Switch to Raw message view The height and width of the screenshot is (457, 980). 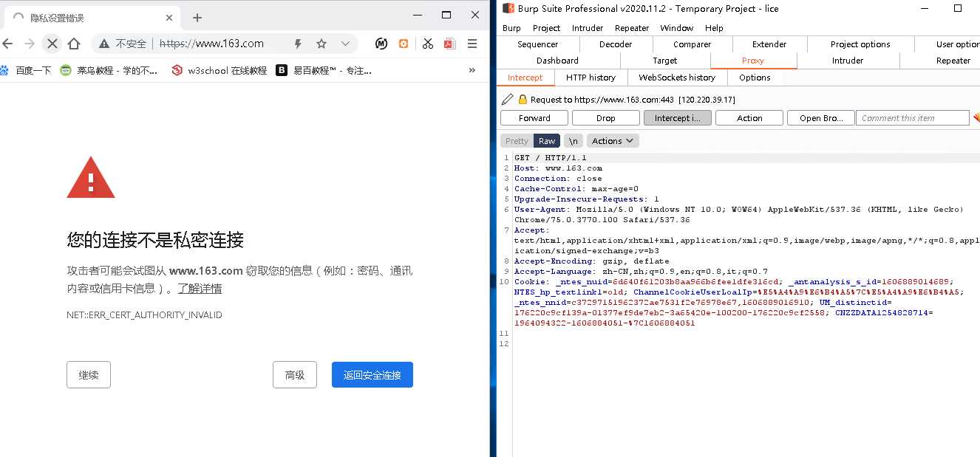point(547,141)
